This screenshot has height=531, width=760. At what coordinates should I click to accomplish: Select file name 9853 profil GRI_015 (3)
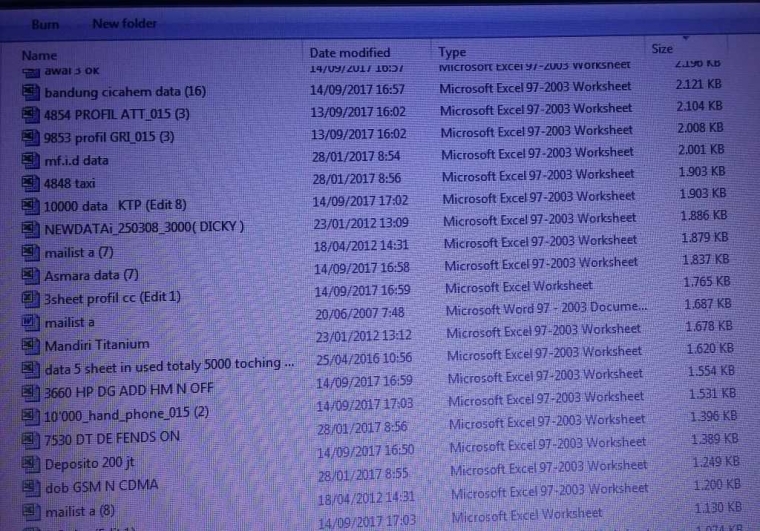click(109, 137)
